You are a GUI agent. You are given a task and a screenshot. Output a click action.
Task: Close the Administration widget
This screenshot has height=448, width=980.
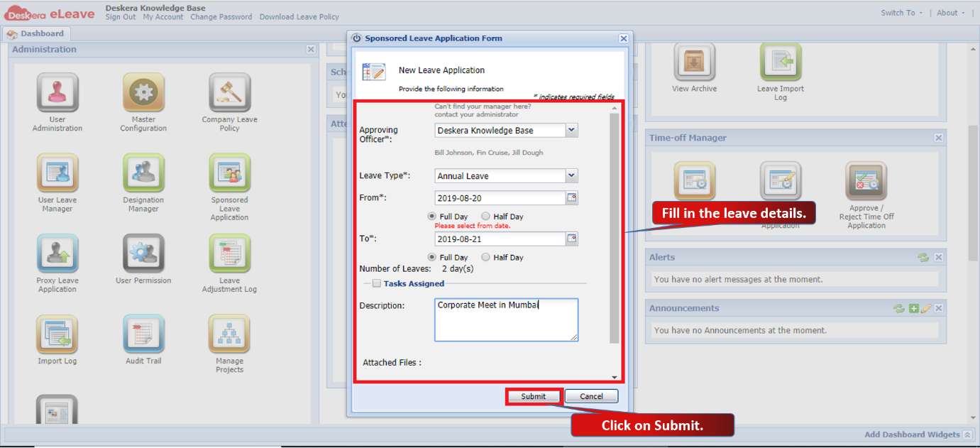311,50
